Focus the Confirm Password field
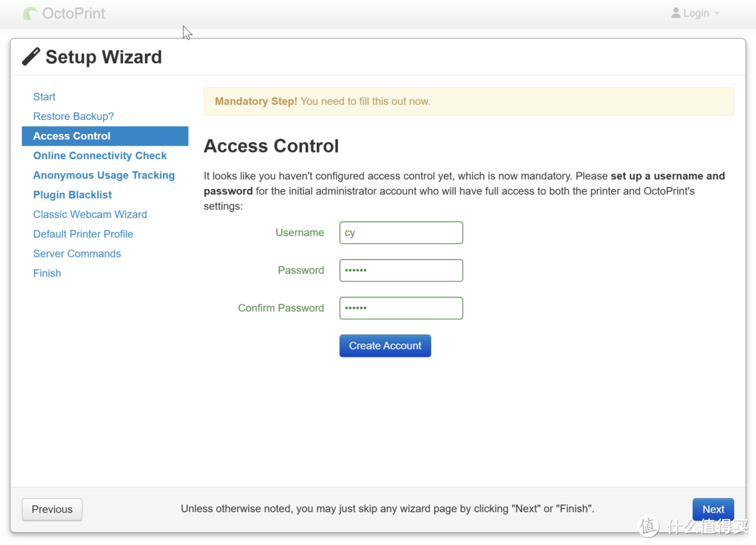This screenshot has width=756, height=545. 401,308
